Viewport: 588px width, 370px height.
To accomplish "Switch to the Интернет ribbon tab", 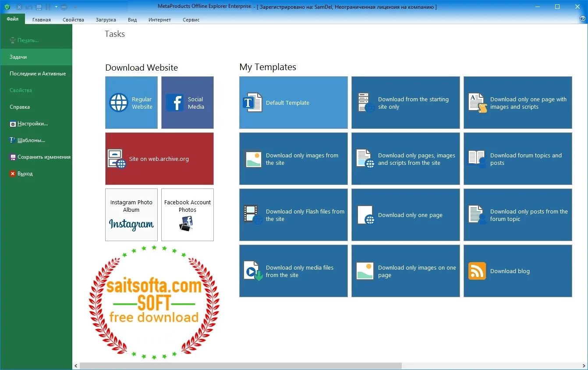I will coord(159,20).
